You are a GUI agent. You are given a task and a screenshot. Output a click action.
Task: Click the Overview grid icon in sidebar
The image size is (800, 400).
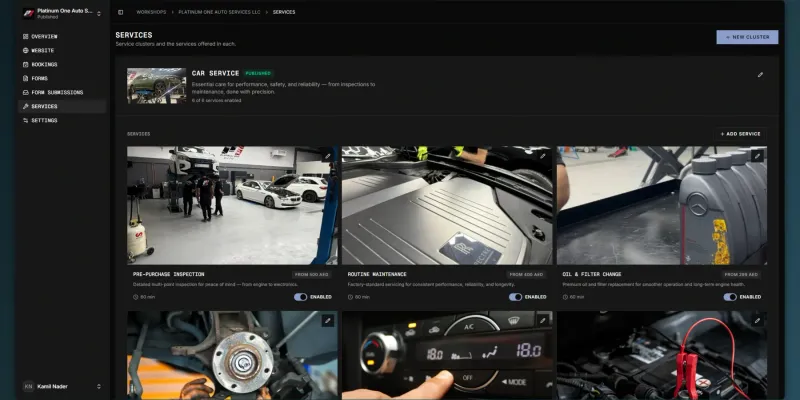pyautogui.click(x=26, y=37)
